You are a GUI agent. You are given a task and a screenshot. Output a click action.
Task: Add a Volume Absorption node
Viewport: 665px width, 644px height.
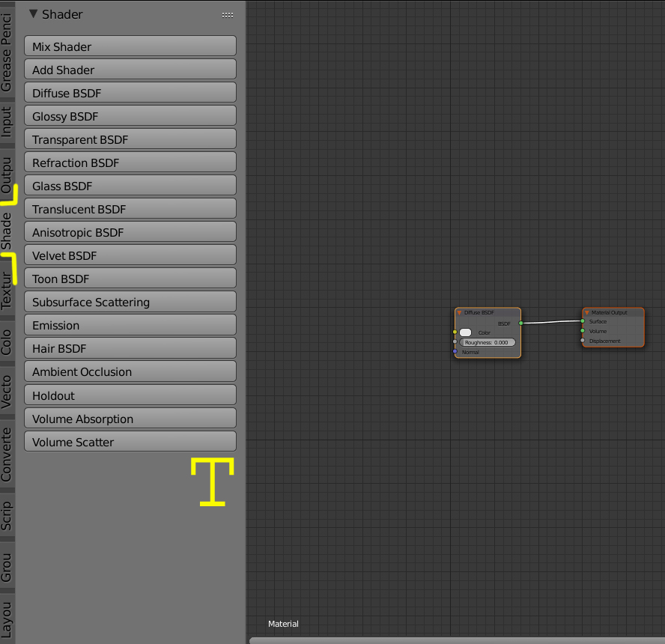point(130,419)
